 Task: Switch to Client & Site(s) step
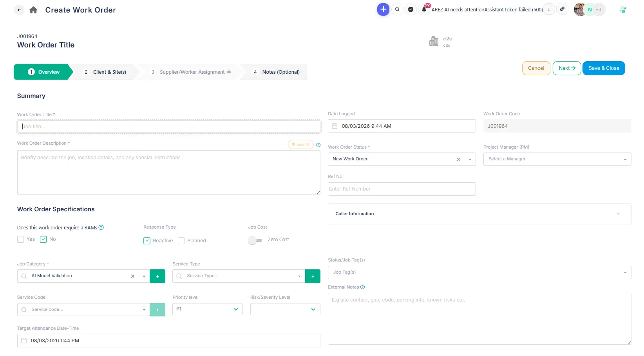105,72
